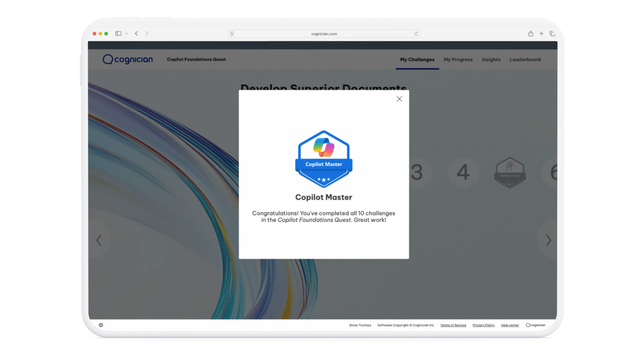Click the page settings icon in address bar
Viewport: 644px width, 362px height.
232,34
